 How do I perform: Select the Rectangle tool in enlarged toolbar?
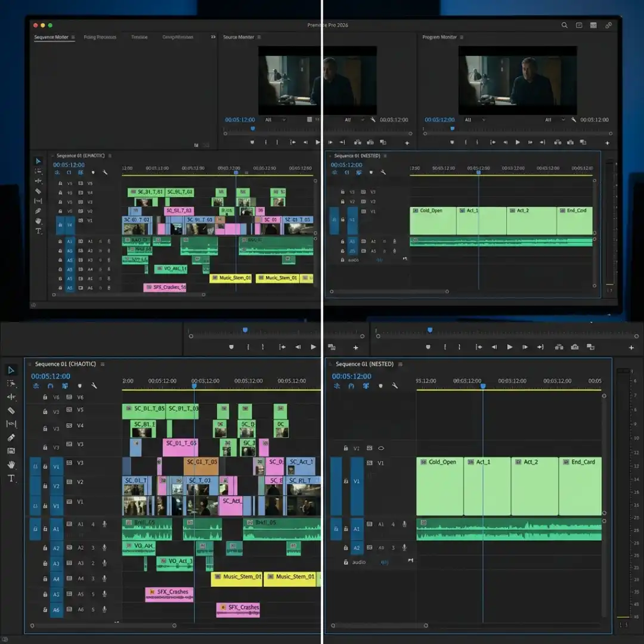pyautogui.click(x=11, y=451)
